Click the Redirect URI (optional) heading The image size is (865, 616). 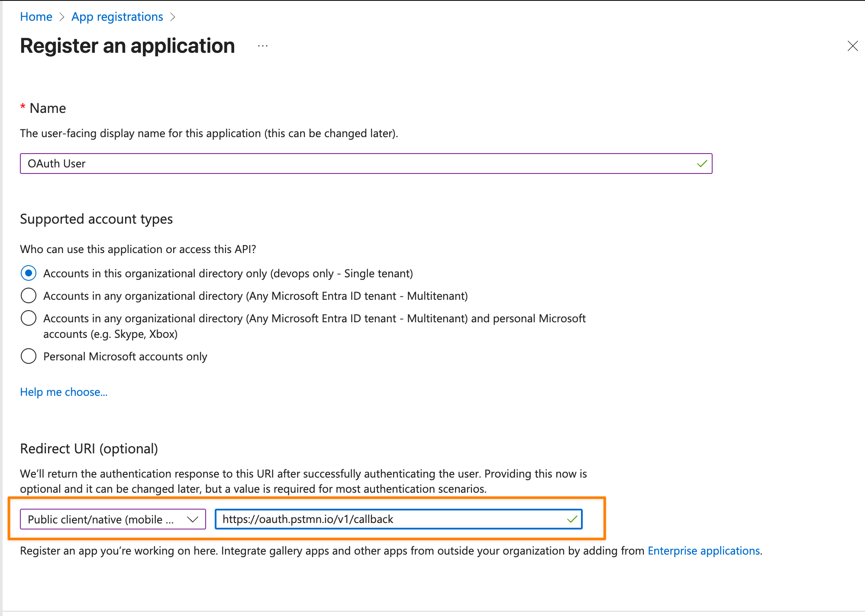[89, 449]
